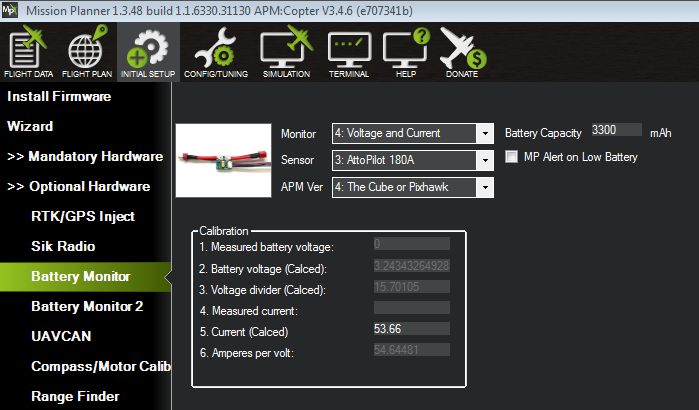The height and width of the screenshot is (410, 699).
Task: Open the Terminal screen
Action: 349,53
